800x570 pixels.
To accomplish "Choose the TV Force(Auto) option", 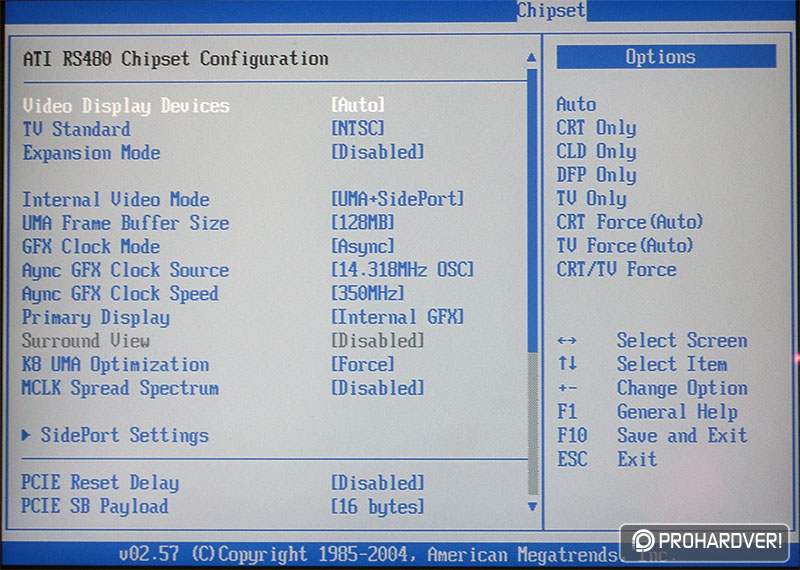I will coord(625,245).
